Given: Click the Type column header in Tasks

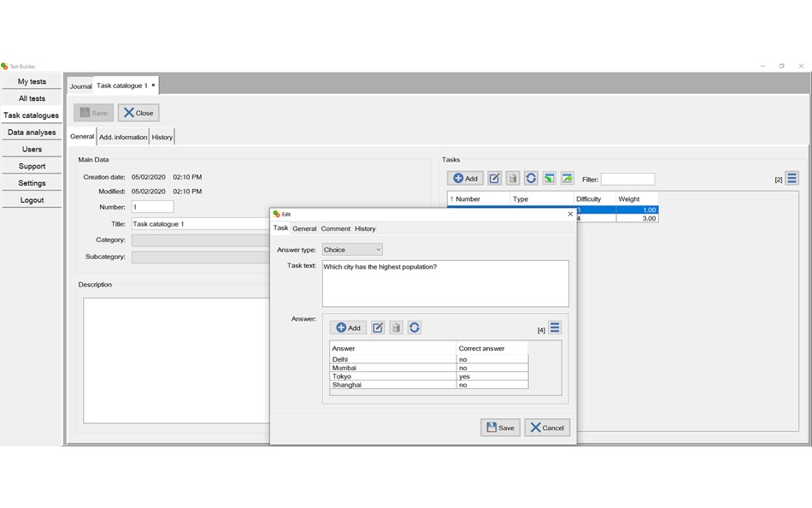Looking at the screenshot, I should click(542, 199).
